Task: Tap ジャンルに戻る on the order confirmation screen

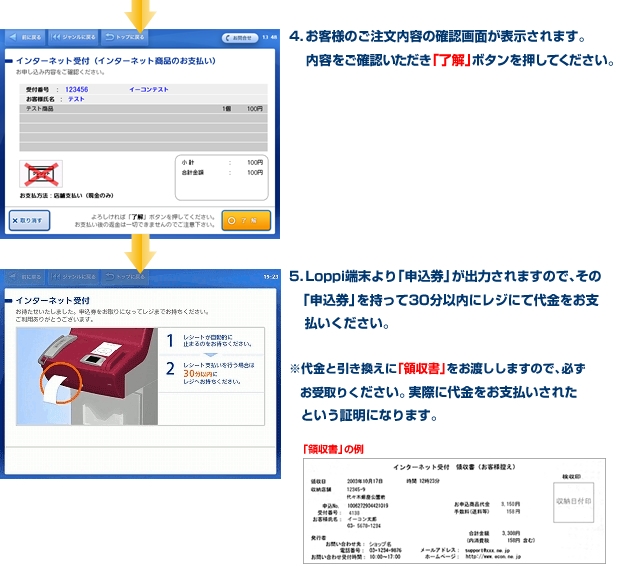Action: 74,37
